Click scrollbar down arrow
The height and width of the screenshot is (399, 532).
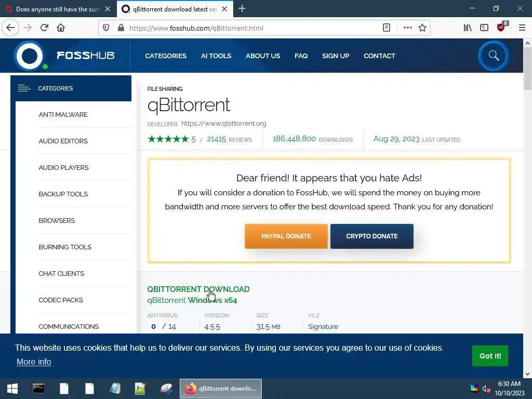(527, 374)
